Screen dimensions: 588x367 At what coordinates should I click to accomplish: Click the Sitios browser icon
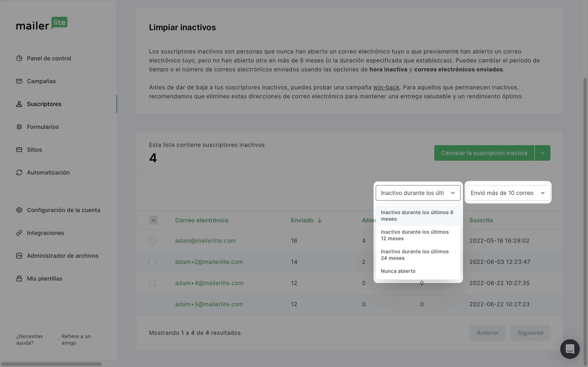point(19,149)
